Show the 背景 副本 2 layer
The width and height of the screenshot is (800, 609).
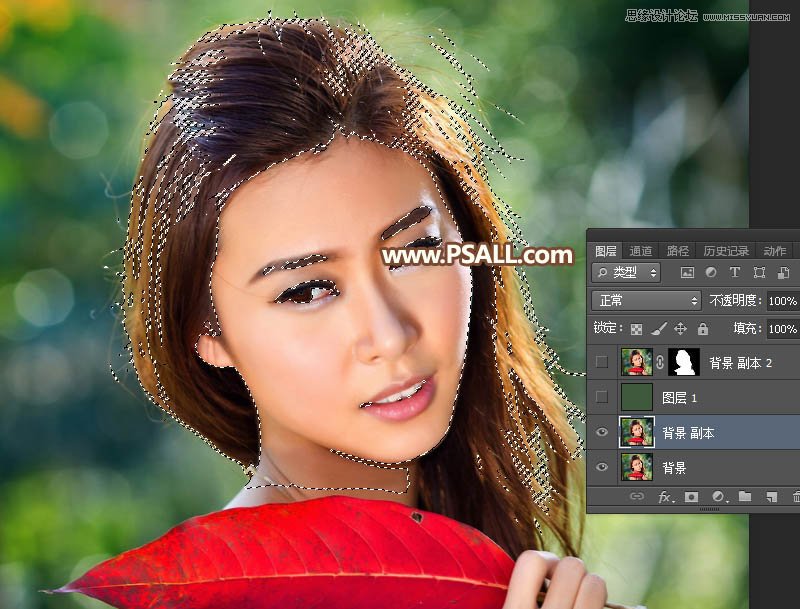(602, 362)
